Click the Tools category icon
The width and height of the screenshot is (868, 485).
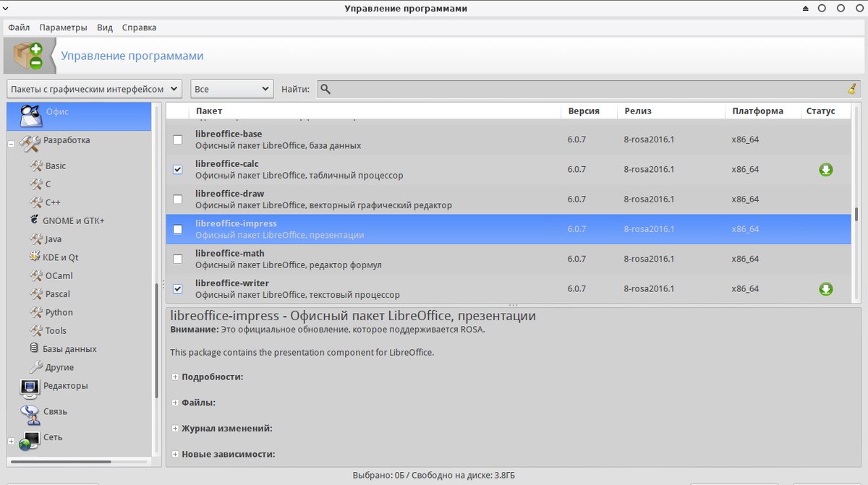coord(35,330)
